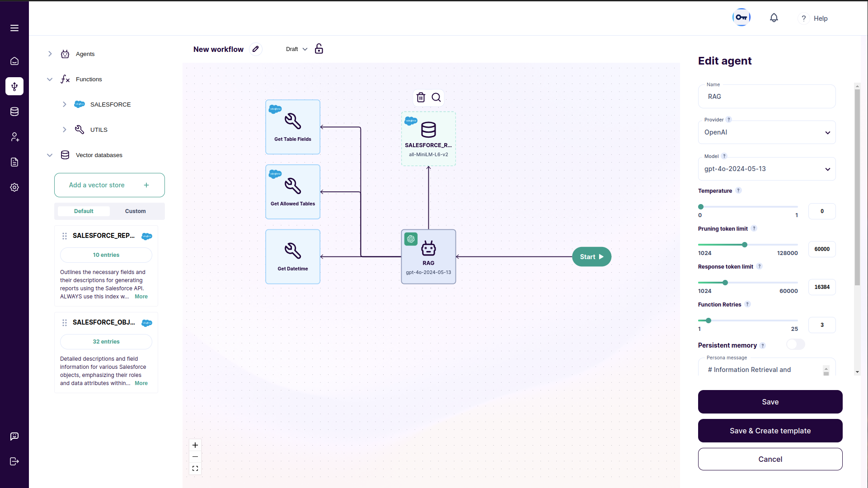868x488 pixels.
Task: Switch to Custom vector stores tab
Action: click(135, 211)
